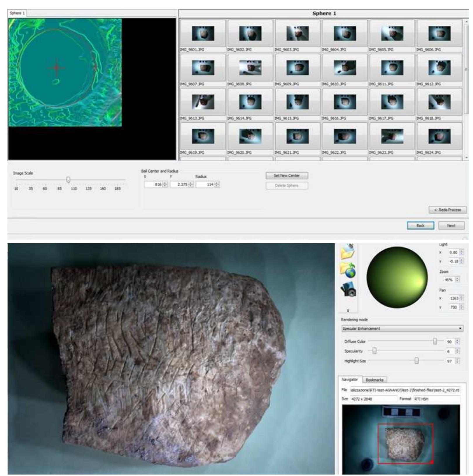
Task: Select the Navigator tab
Action: [x=350, y=380]
